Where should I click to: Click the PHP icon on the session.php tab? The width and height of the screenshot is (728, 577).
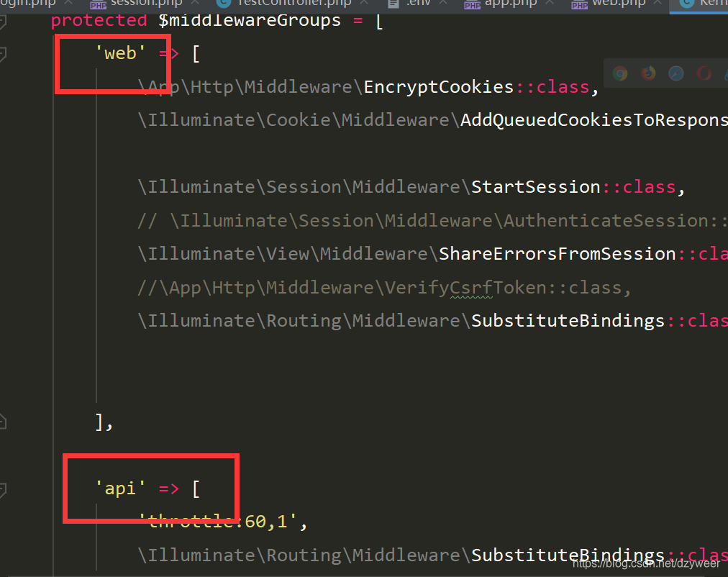tap(97, 4)
